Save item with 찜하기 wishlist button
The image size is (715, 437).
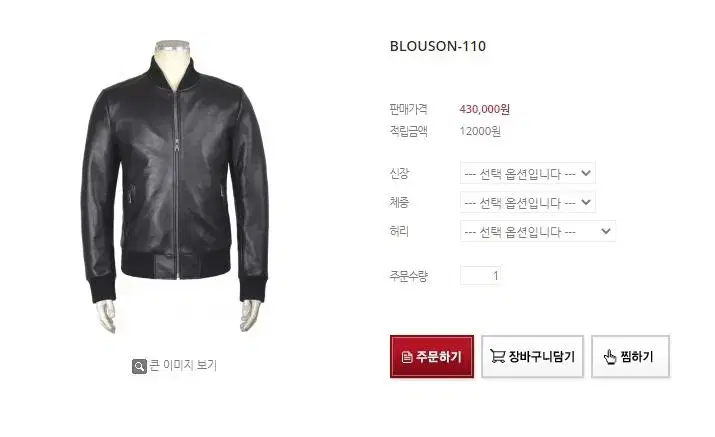631,357
